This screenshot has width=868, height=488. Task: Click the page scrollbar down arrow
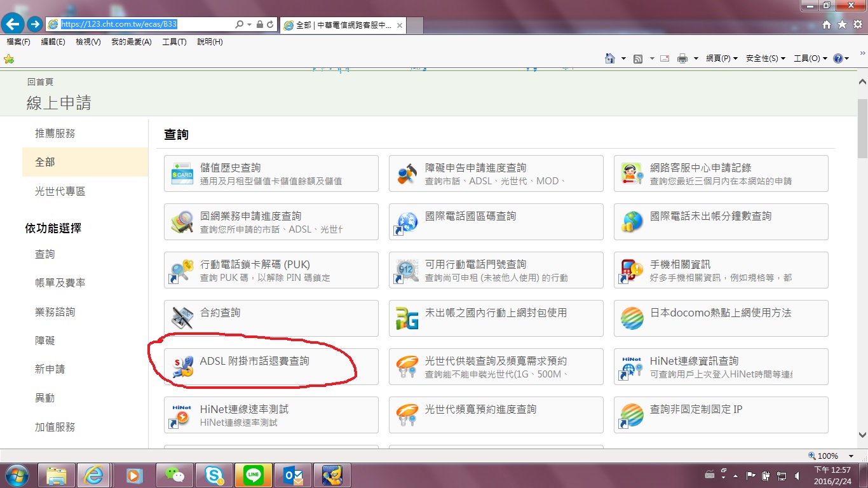(x=862, y=435)
